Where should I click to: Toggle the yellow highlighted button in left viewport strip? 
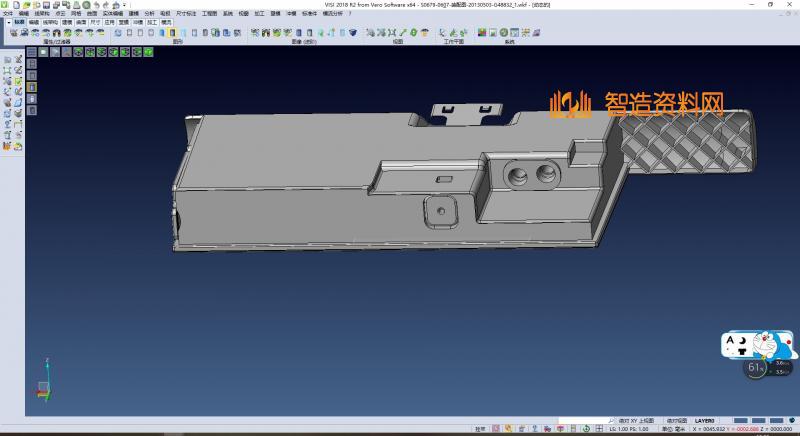click(31, 87)
